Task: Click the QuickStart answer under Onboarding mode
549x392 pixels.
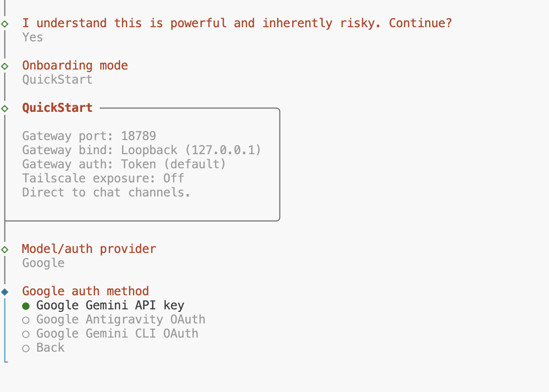Action: click(57, 80)
